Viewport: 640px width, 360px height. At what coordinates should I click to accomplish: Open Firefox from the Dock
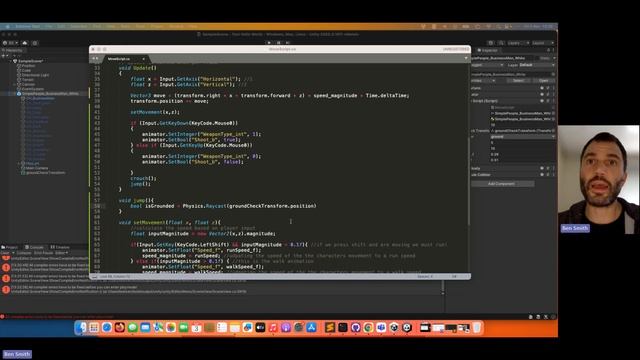pyautogui.click(x=120, y=327)
